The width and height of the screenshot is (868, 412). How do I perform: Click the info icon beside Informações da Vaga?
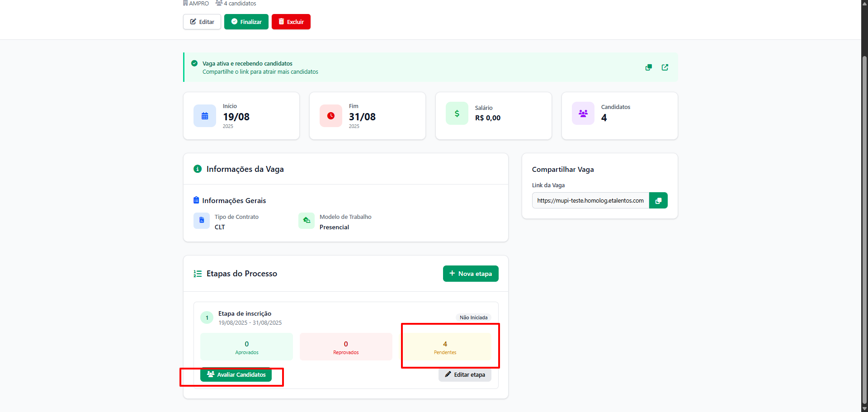coord(198,169)
